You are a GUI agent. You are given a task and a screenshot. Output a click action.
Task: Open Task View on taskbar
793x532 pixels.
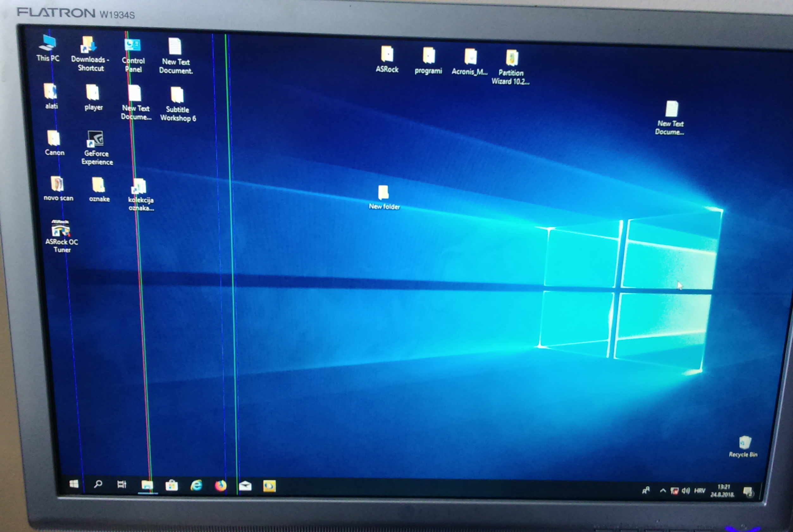(122, 485)
